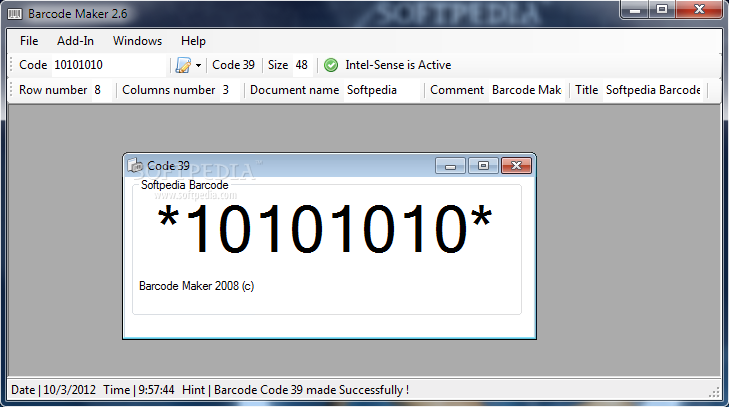Click the green Intel-Sense checkmark icon

pos(331,65)
